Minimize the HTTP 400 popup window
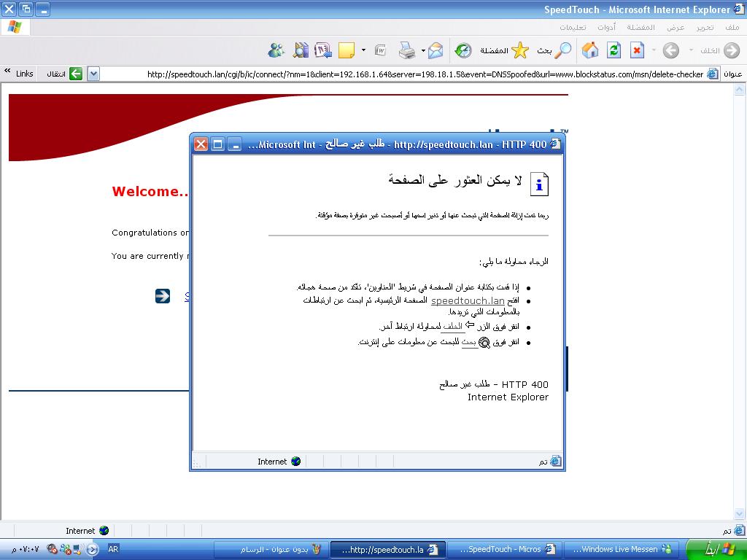Viewport: 747px width, 560px height. (234, 144)
